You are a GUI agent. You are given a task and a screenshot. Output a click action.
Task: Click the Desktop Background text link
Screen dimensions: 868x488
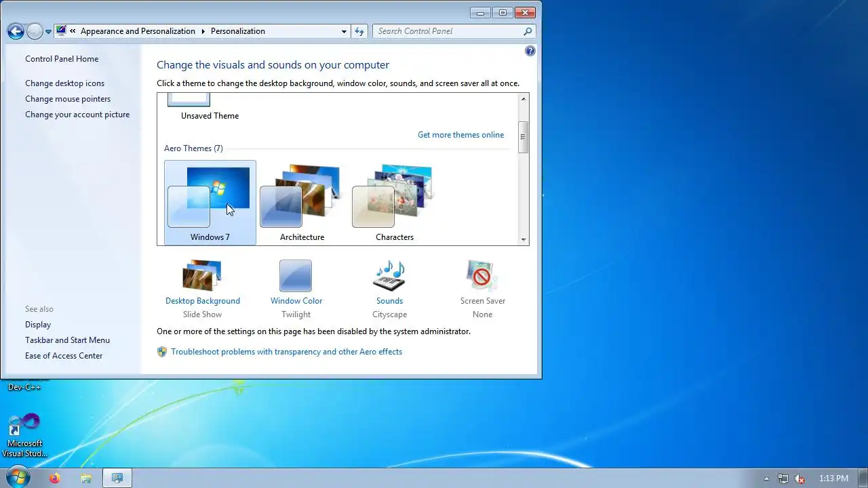click(203, 301)
